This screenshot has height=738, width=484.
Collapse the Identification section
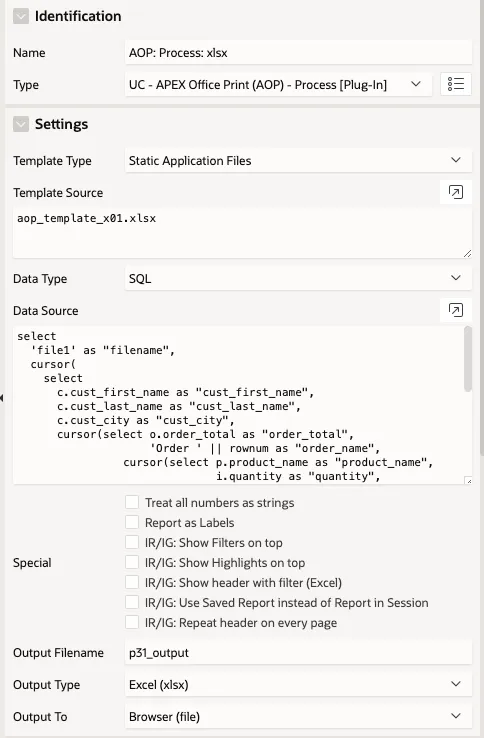coord(21,16)
